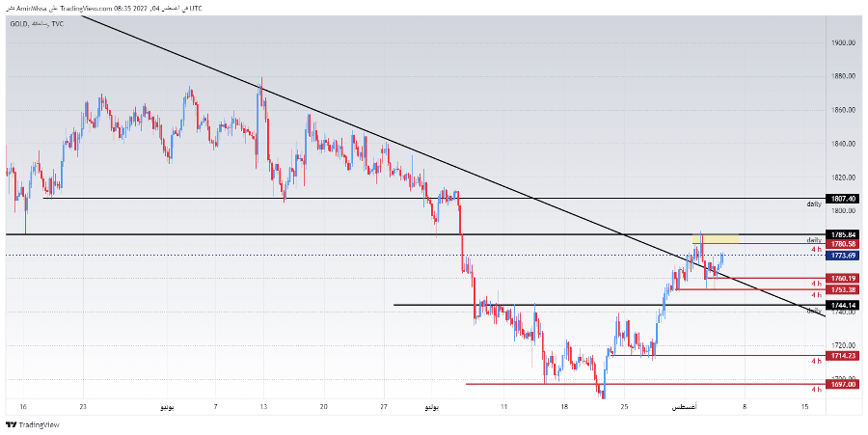The width and height of the screenshot is (868, 435).
Task: Click the date label 15 on the time axis
Action: (804, 407)
